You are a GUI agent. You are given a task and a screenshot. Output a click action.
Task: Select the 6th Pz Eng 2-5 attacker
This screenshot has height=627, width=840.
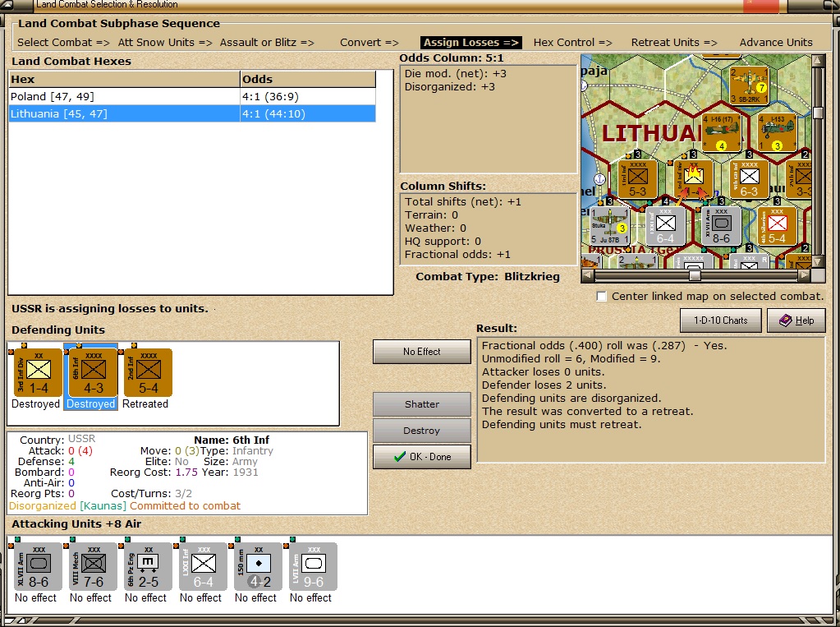point(149,566)
